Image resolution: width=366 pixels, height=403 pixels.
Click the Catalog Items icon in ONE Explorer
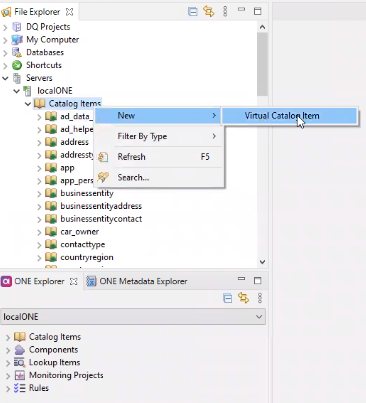pyautogui.click(x=20, y=337)
